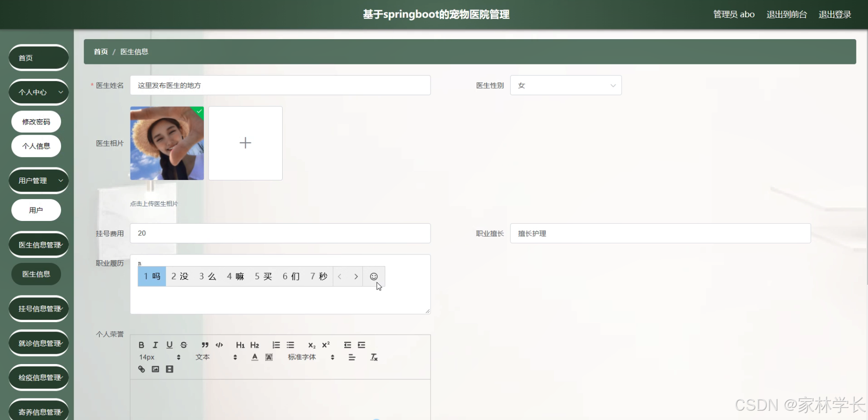
Task: Select IME candidate 3 么
Action: 208,276
